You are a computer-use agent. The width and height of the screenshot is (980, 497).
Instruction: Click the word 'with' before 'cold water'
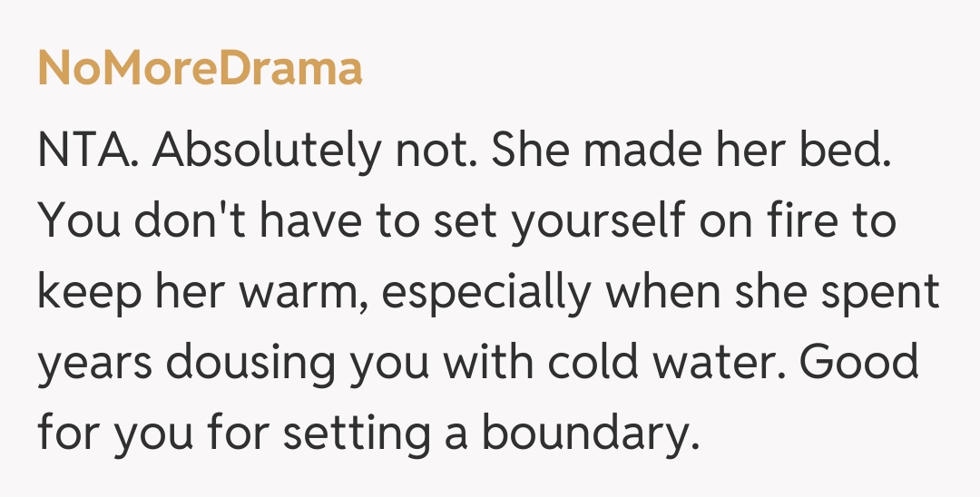tap(490, 364)
